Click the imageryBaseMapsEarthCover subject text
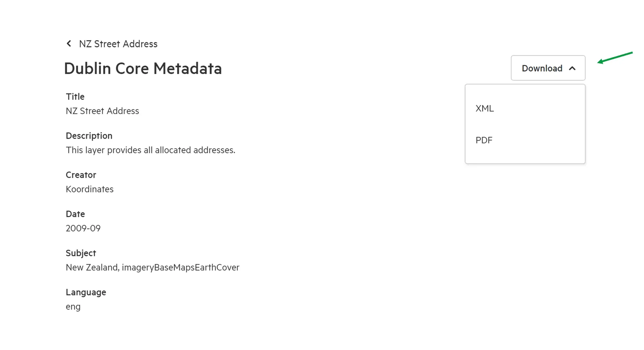Viewport: 644px width, 350px height. 180,267
